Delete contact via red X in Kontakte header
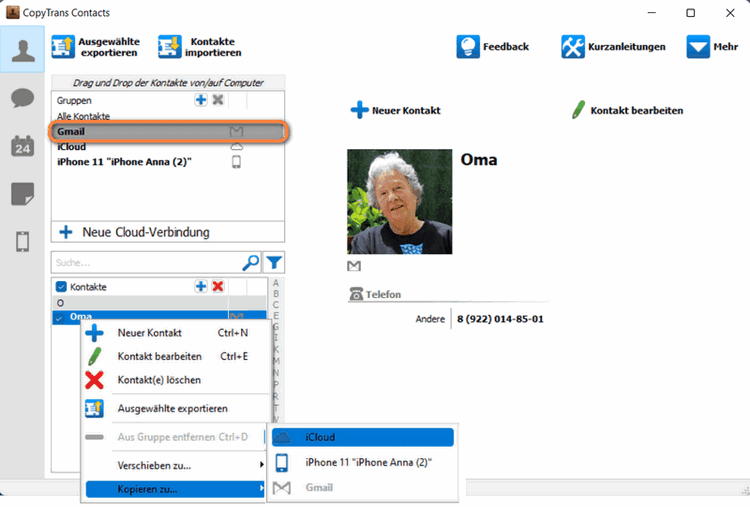Screen dimensions: 750x507 218,286
